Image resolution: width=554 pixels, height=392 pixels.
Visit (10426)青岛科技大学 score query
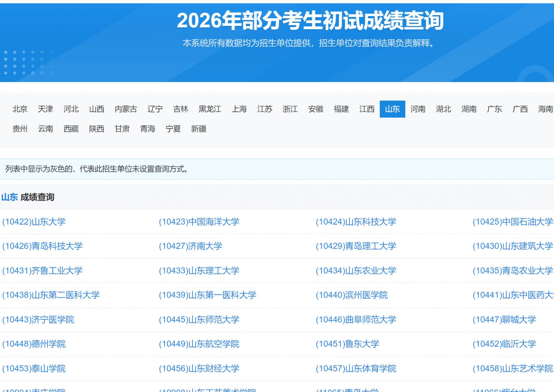point(42,246)
